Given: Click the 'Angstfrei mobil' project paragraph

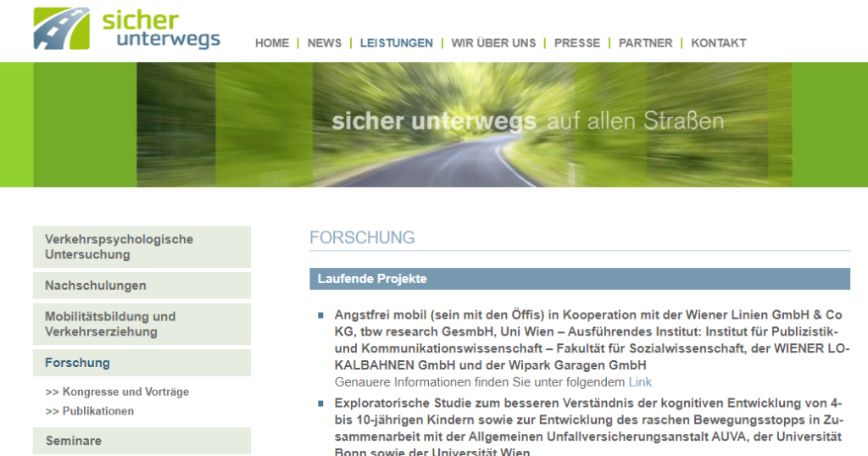Looking at the screenshot, I should [592, 340].
